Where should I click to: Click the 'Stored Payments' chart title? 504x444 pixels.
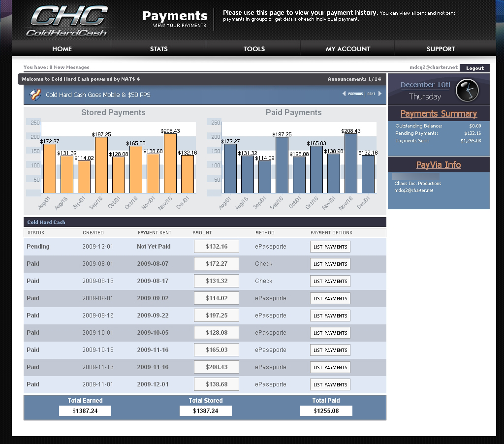pyautogui.click(x=113, y=113)
